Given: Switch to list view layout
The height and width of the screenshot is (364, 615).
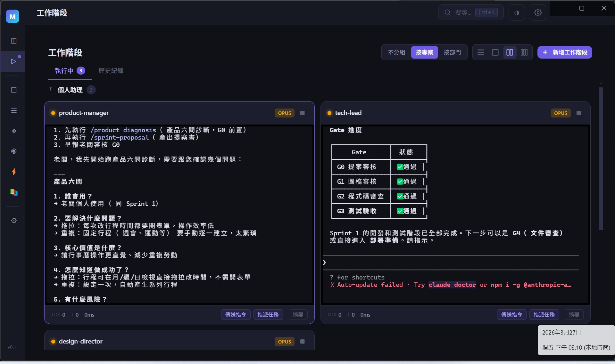Looking at the screenshot, I should pyautogui.click(x=481, y=52).
